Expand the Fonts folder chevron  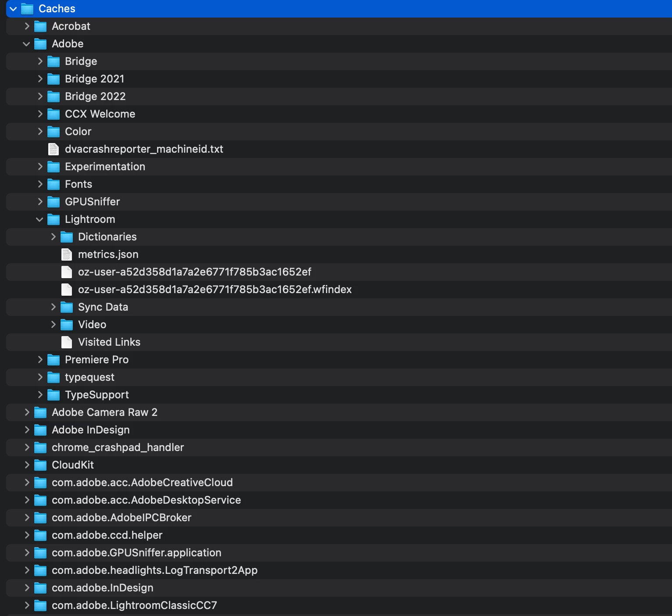point(40,184)
